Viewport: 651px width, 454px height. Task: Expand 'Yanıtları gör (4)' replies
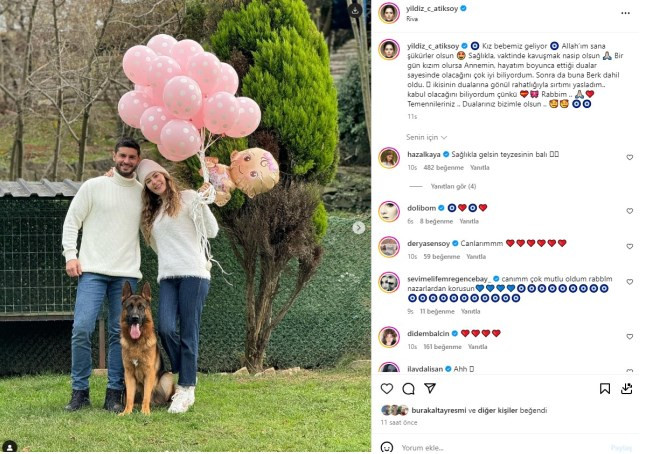(453, 186)
